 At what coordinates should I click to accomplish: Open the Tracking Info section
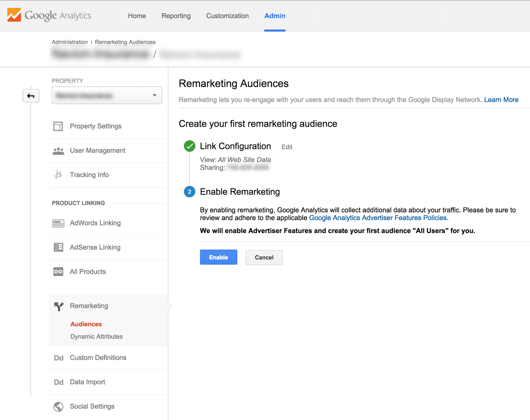pos(89,175)
